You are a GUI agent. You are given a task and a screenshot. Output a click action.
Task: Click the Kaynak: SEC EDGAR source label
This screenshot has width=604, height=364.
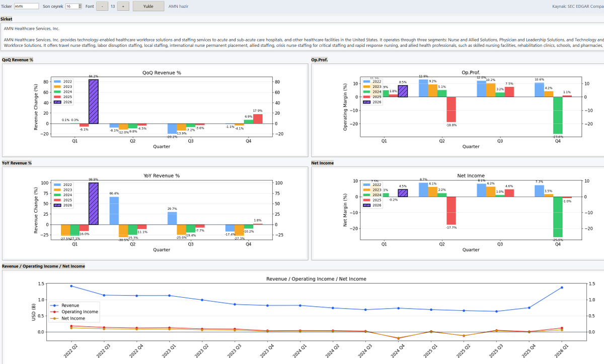tap(578, 7)
